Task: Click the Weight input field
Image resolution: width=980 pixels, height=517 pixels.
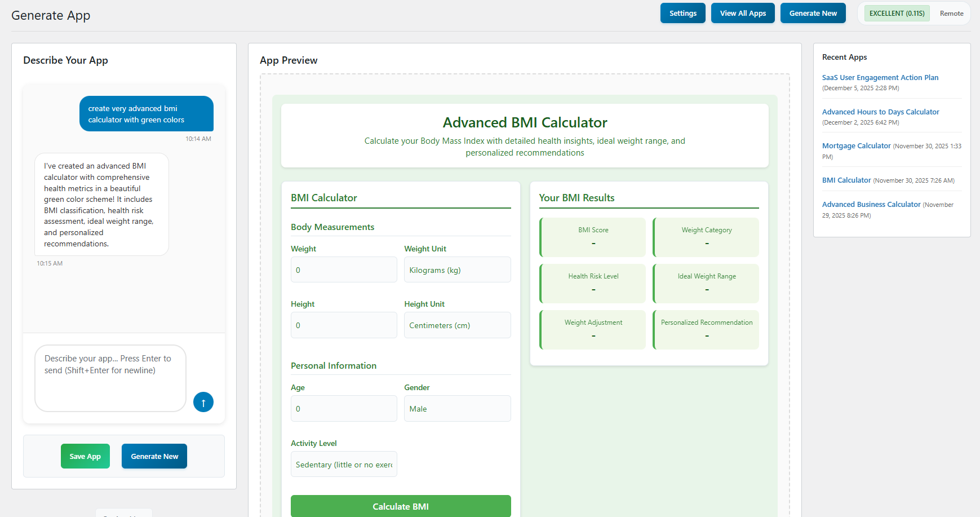Action: (x=344, y=270)
